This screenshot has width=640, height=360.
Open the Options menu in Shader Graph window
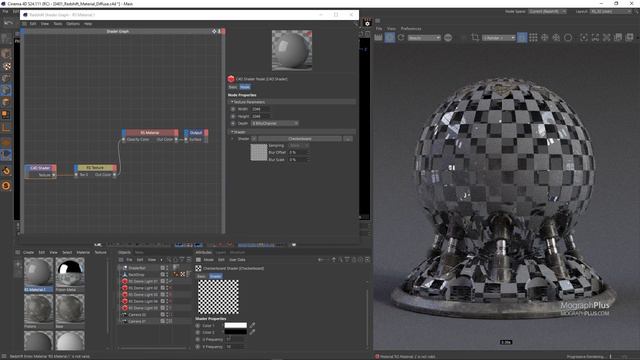(x=73, y=24)
